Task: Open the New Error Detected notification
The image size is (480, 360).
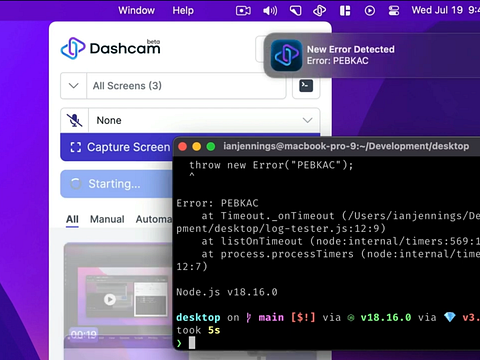Action: [372, 55]
